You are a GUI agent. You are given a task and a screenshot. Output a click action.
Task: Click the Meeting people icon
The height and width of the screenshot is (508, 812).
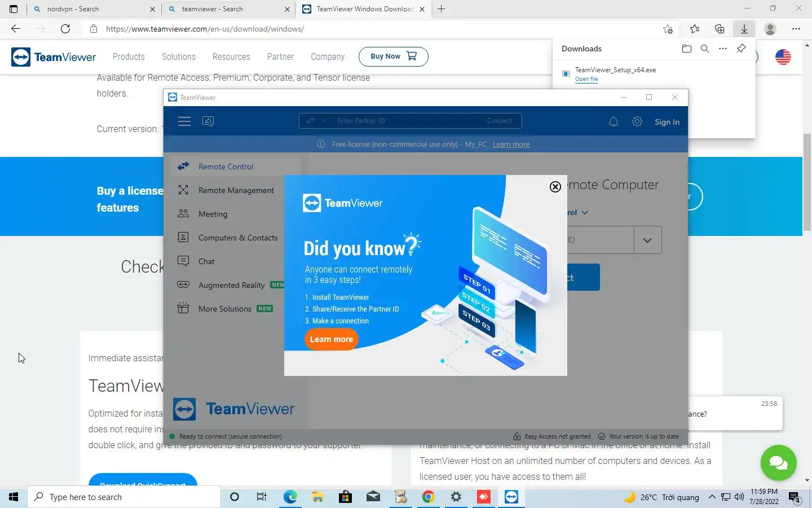pyautogui.click(x=183, y=213)
